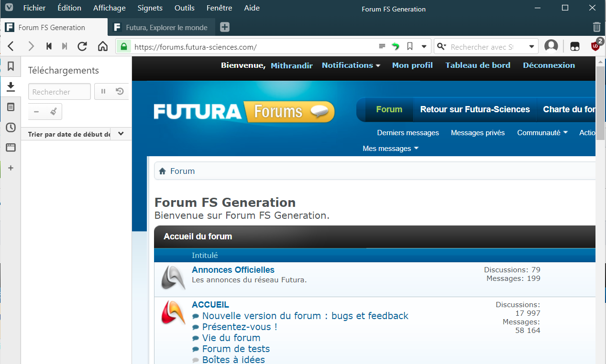Click the retry download icon

tap(120, 91)
